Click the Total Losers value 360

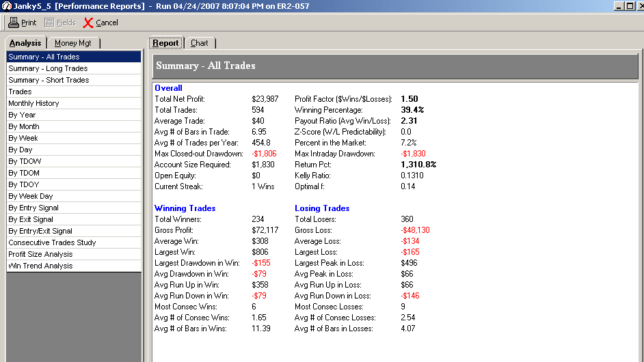(407, 219)
